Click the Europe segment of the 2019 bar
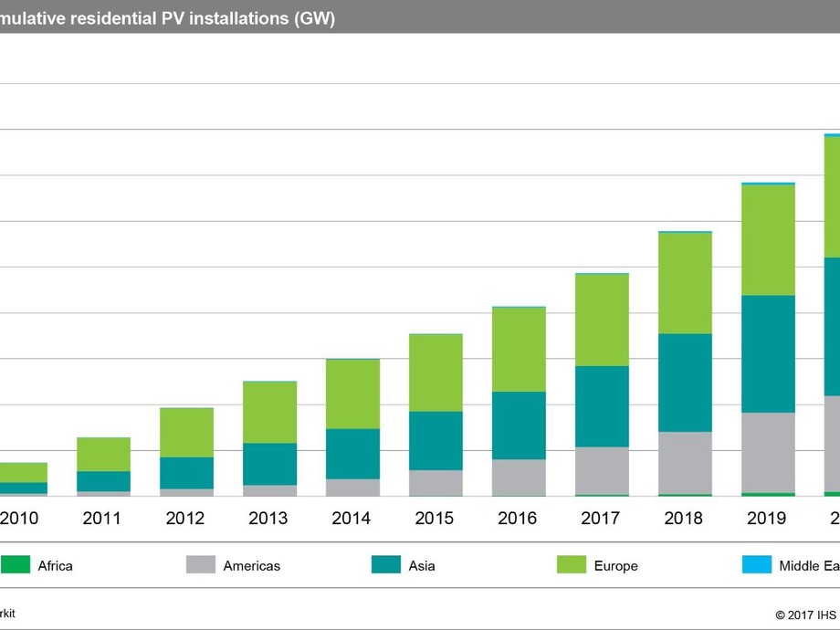This screenshot has width=840, height=630. pos(767,239)
